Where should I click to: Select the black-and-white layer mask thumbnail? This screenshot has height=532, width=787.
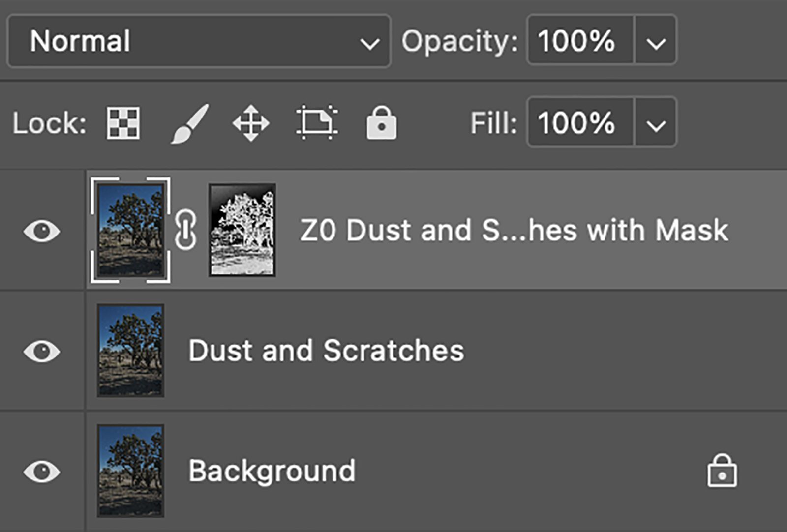(242, 230)
